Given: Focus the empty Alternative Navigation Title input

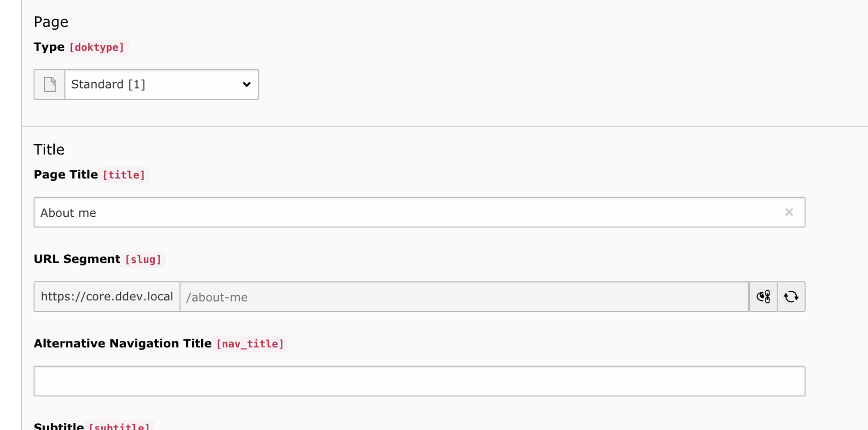Looking at the screenshot, I should point(419,381).
